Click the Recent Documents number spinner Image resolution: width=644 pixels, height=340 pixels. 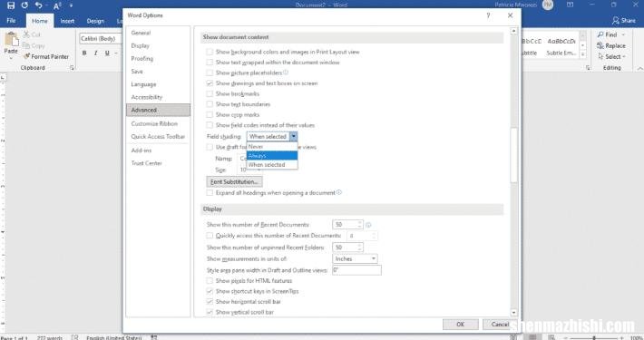point(347,225)
